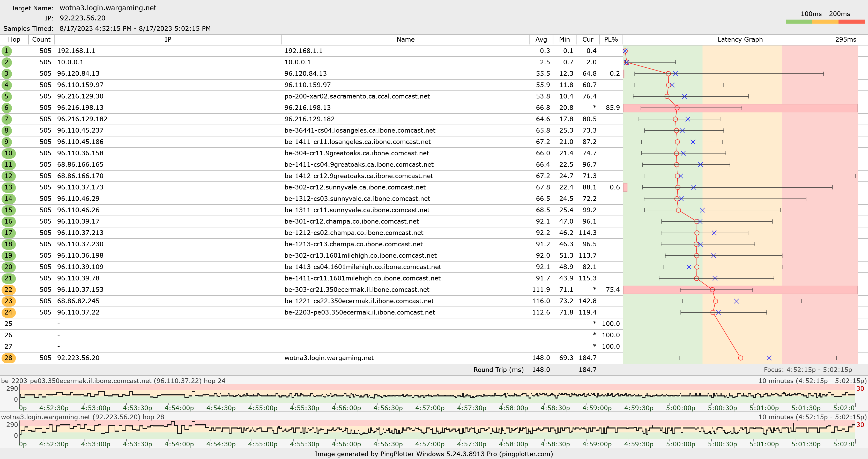Click 4:58:00p marker on hop 28 timeline

(513, 444)
